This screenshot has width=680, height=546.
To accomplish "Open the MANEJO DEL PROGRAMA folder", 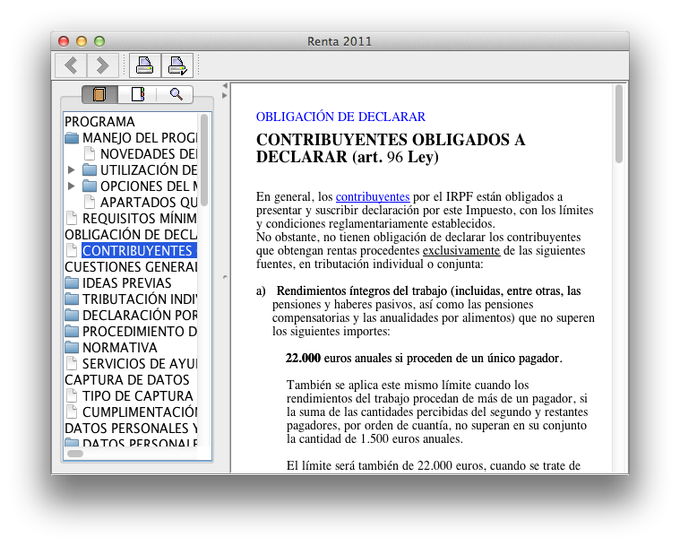I will coord(140,137).
